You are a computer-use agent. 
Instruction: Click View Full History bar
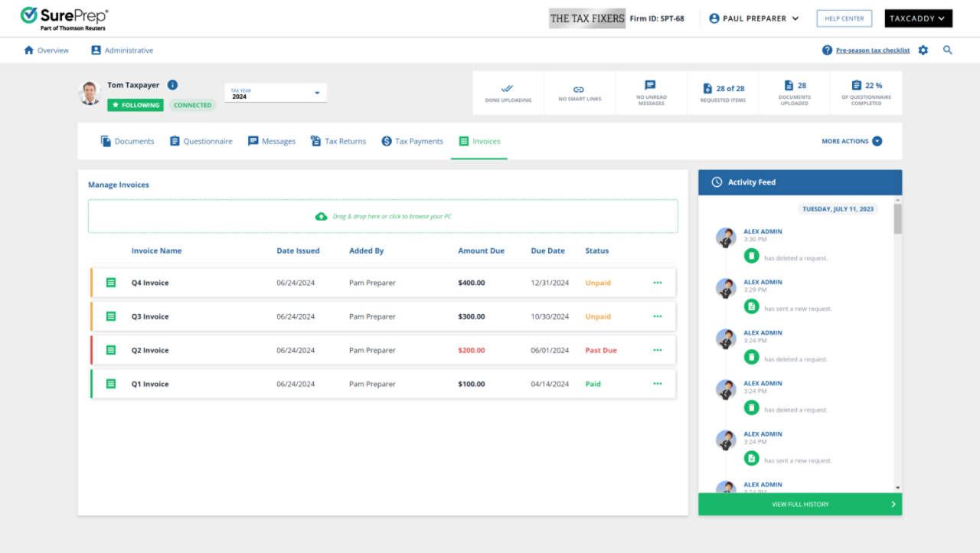tap(799, 504)
